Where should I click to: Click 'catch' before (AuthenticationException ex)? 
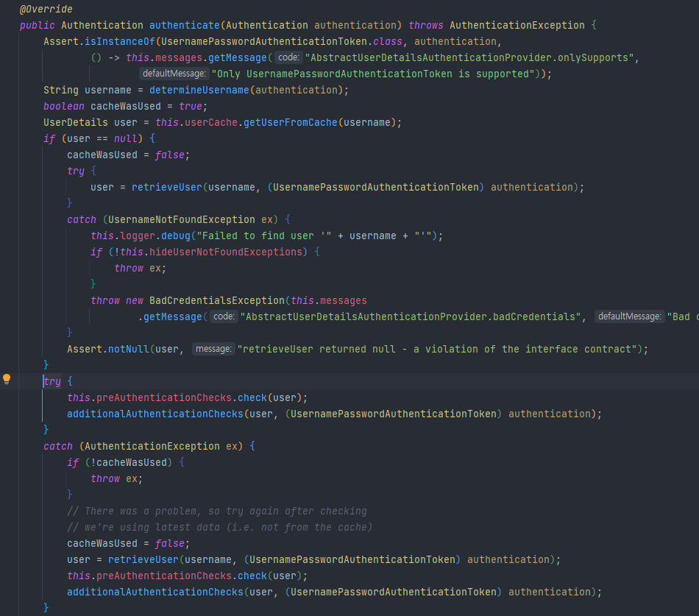[x=58, y=446]
